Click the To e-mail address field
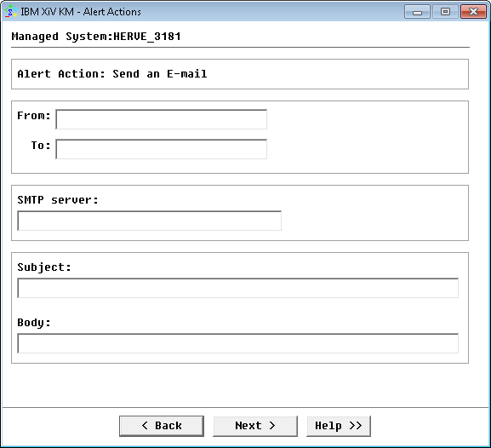Image resolution: width=491 pixels, height=448 pixels. pos(162,149)
